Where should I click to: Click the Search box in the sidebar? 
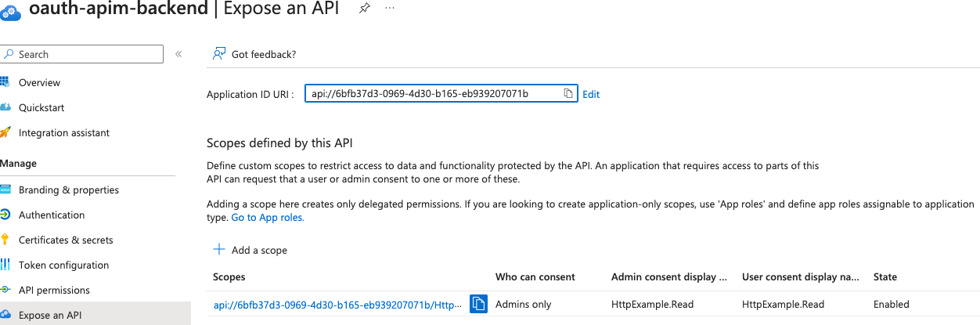click(x=81, y=54)
